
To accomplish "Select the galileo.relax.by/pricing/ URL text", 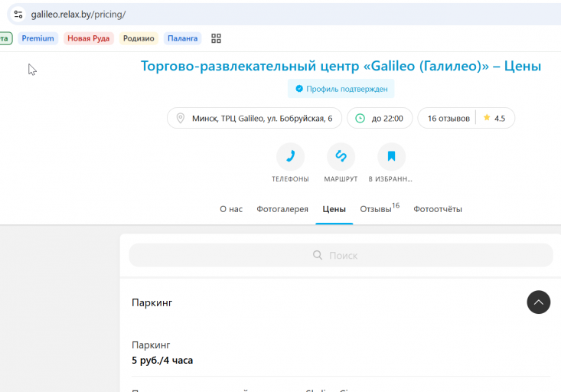I will click(x=78, y=15).
